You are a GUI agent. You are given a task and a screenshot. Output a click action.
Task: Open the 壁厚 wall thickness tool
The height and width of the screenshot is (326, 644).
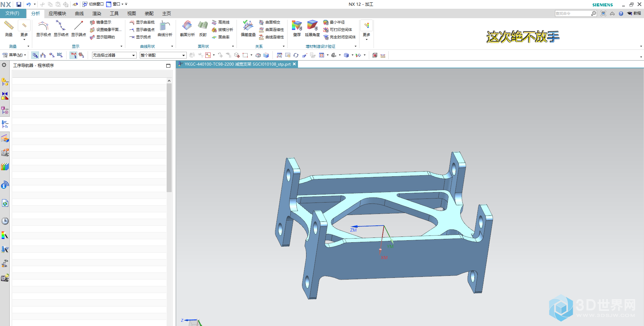click(297, 28)
